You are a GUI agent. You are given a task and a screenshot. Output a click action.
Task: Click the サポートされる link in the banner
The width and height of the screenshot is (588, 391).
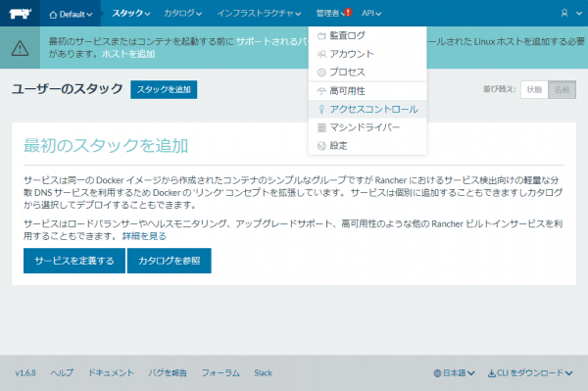pyautogui.click(x=271, y=41)
